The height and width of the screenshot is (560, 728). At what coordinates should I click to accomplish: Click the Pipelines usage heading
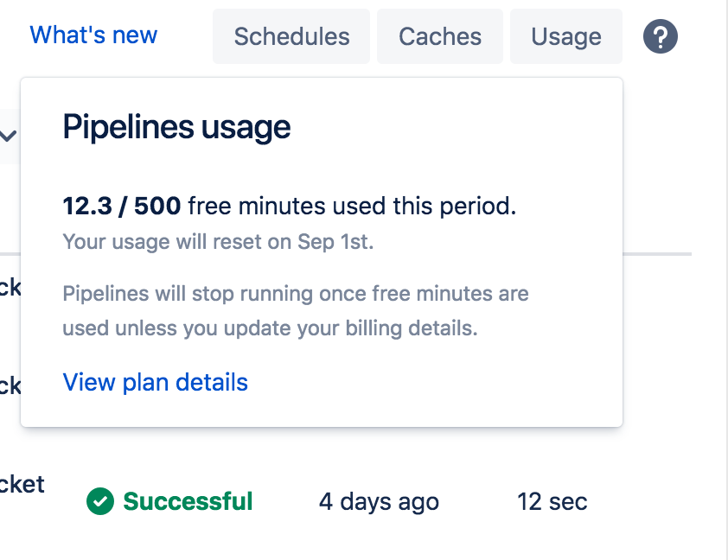pyautogui.click(x=176, y=128)
